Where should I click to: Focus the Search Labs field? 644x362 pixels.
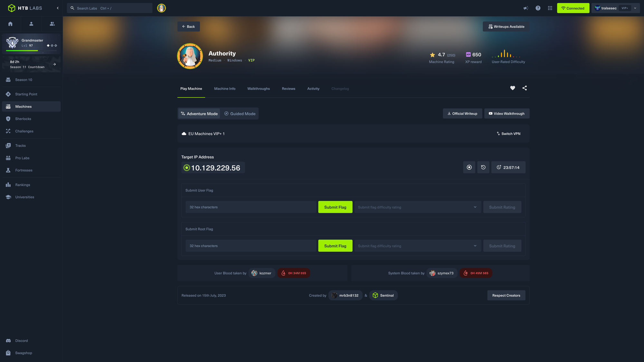tap(109, 8)
